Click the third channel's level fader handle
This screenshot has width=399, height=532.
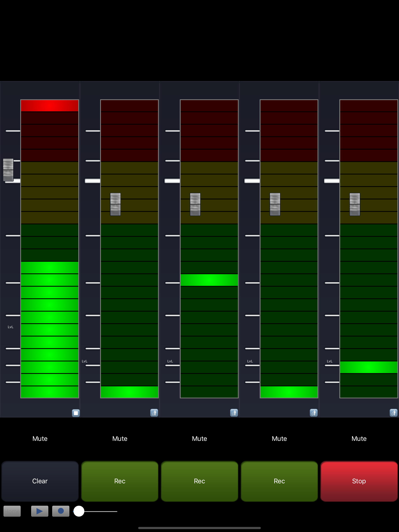(x=195, y=204)
